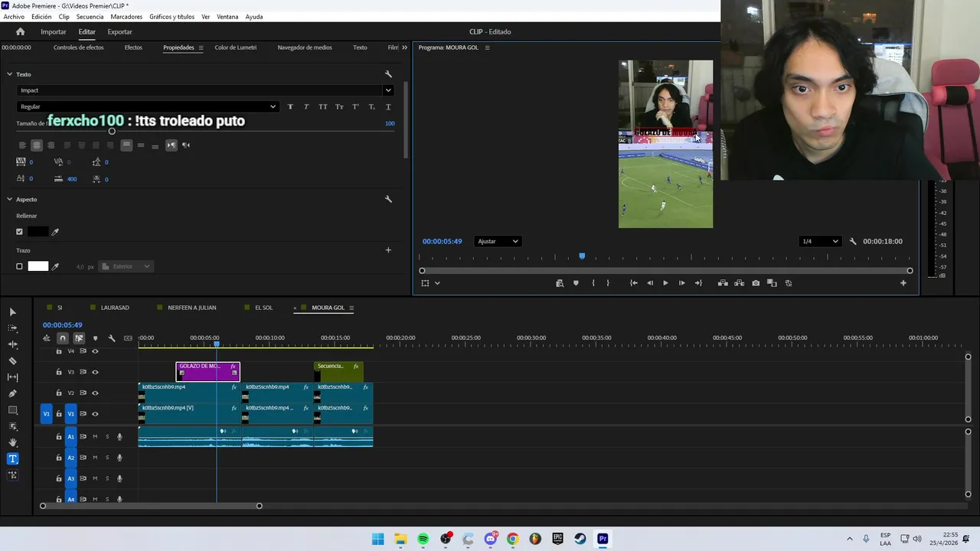Toggle Linked Selection in timeline

[x=79, y=338]
